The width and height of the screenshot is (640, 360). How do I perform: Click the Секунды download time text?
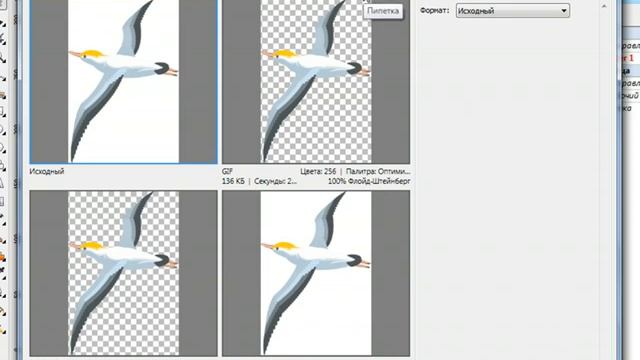click(x=276, y=181)
